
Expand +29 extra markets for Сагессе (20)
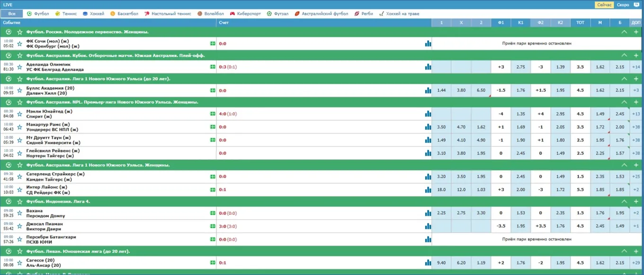coord(636,263)
